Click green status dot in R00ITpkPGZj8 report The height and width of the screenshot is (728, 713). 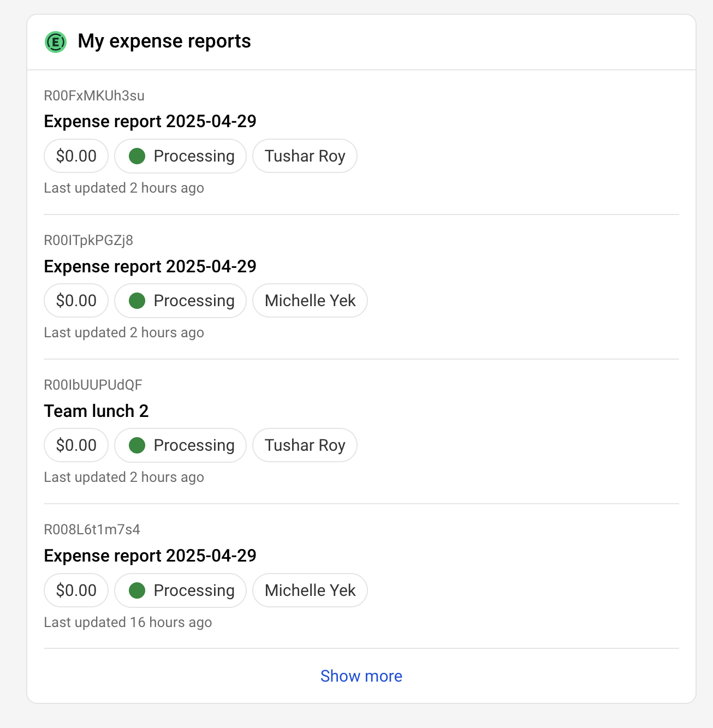137,301
